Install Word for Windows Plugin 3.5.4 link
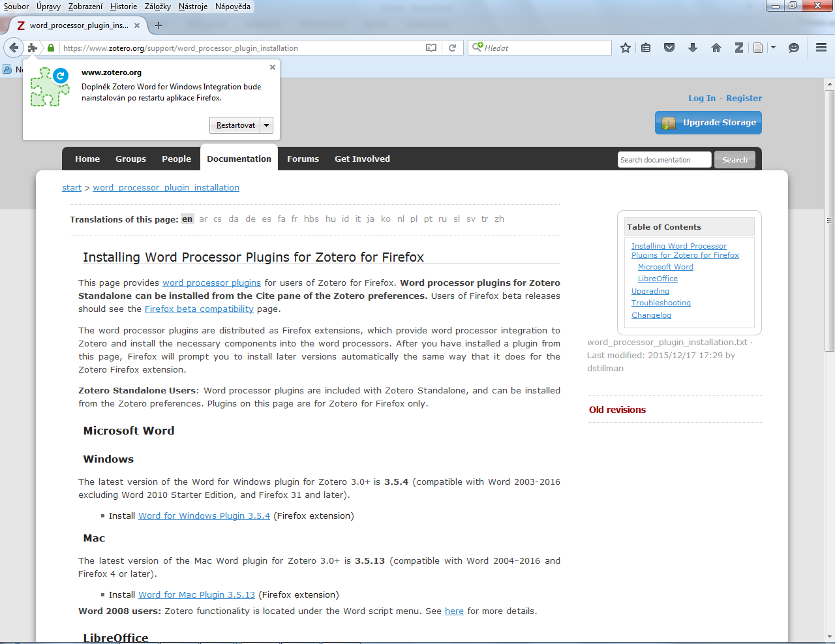Screen dimensions: 835x644 click(204, 516)
